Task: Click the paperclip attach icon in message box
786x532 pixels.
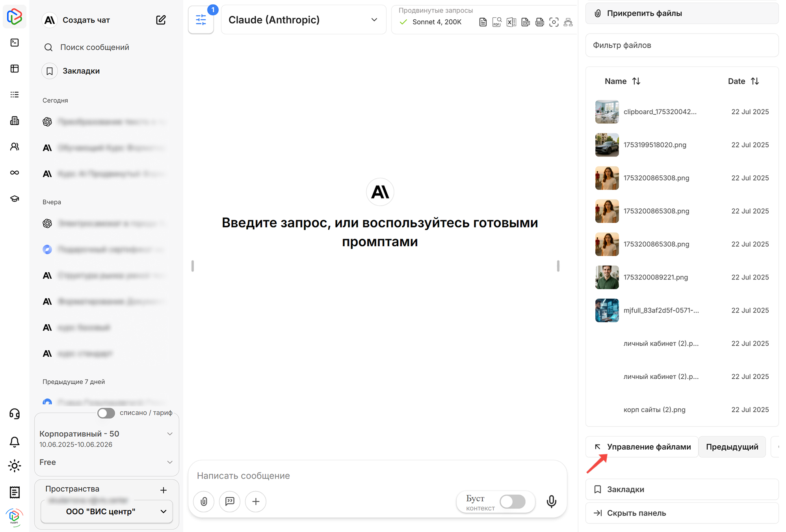Action: pos(204,501)
